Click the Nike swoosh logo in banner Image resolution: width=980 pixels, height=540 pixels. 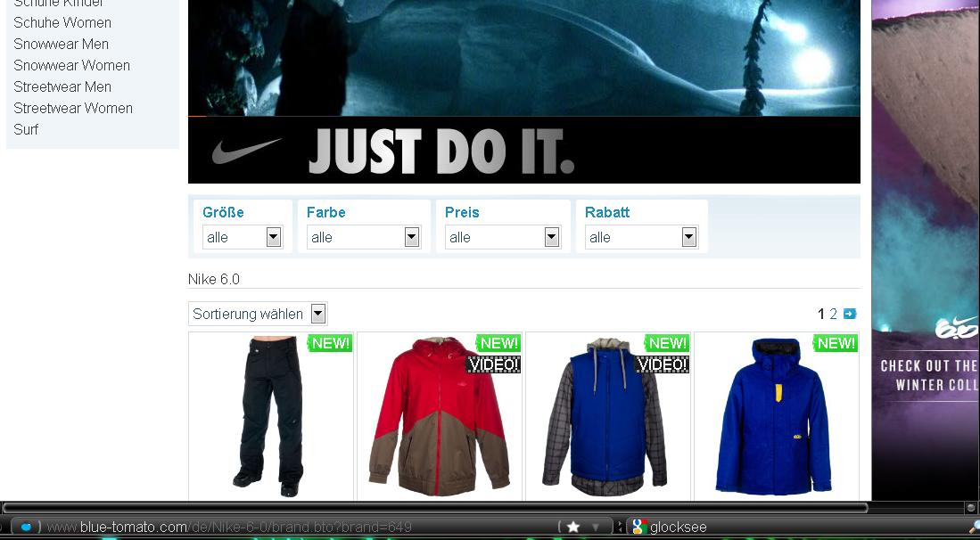click(246, 151)
